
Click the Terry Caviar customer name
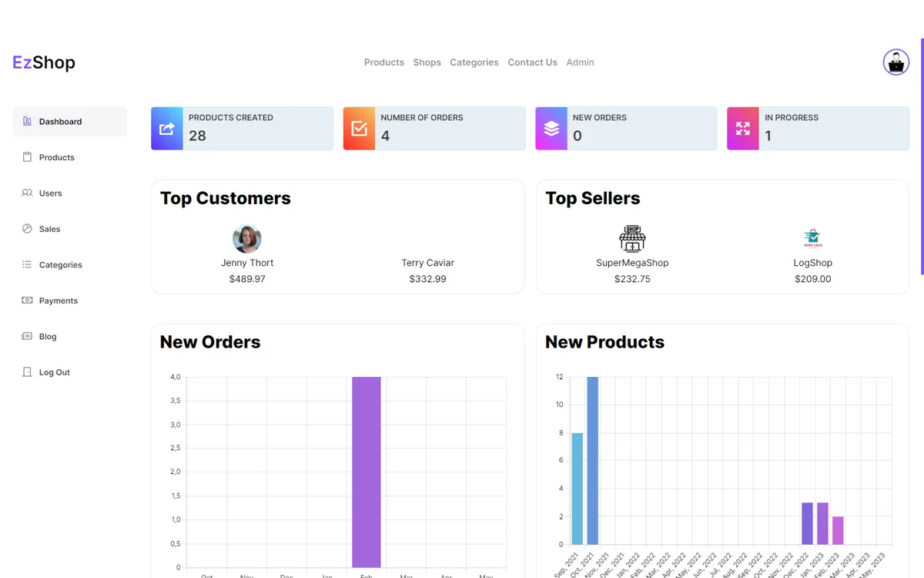tap(428, 263)
